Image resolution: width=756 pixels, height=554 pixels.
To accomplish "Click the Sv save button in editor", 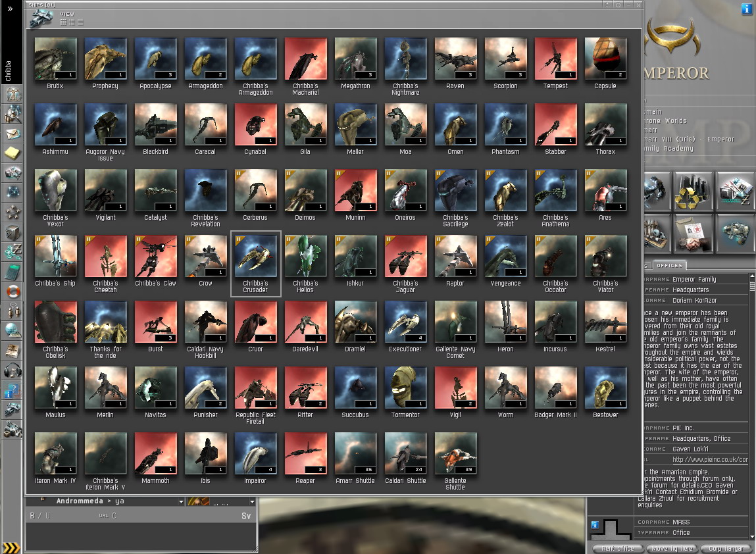I will [x=246, y=516].
